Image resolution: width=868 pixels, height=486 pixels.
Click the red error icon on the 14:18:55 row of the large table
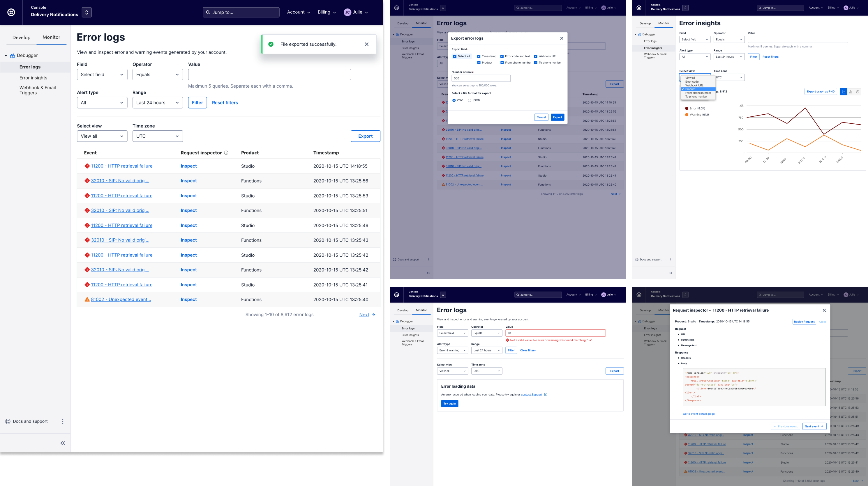point(87,166)
